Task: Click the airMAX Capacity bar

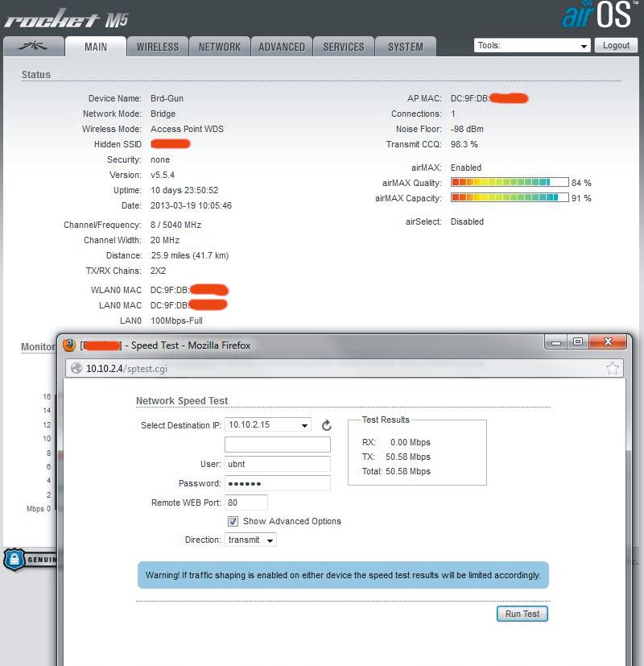Action: (510, 197)
